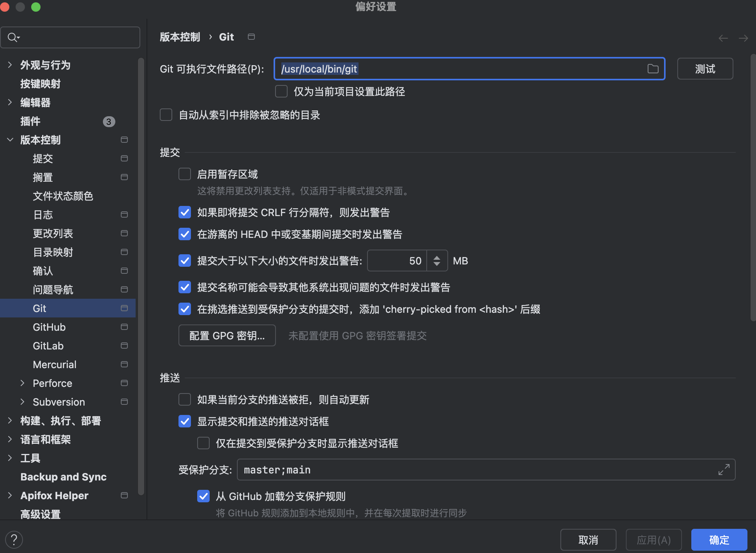The height and width of the screenshot is (553, 756).
Task: Click the 测试 button to test Git path
Action: [x=705, y=68]
